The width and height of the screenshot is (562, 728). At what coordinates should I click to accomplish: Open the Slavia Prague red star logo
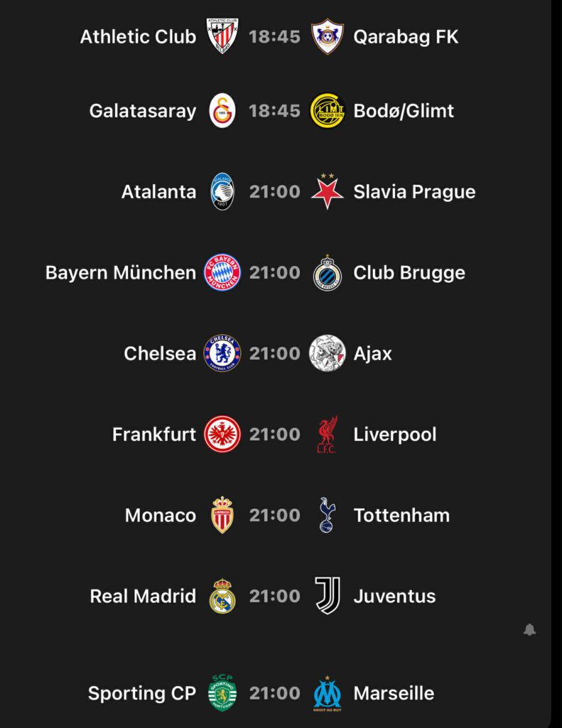coord(328,191)
